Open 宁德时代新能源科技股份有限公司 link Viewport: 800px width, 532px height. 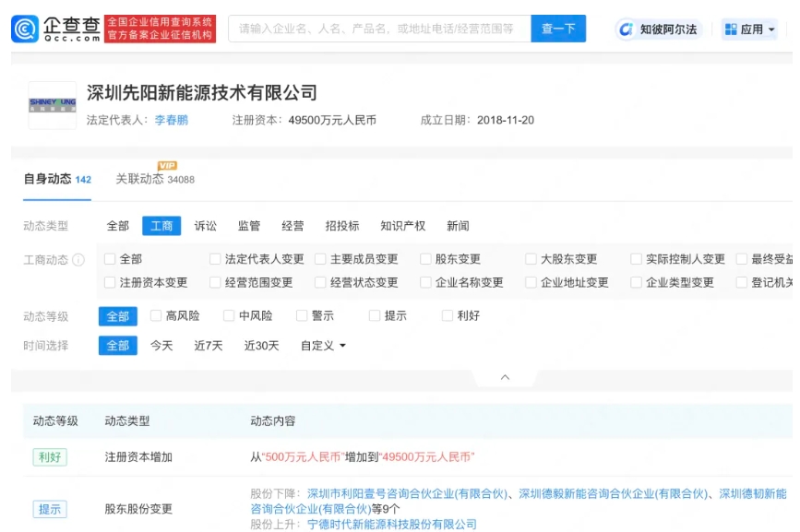(x=392, y=525)
